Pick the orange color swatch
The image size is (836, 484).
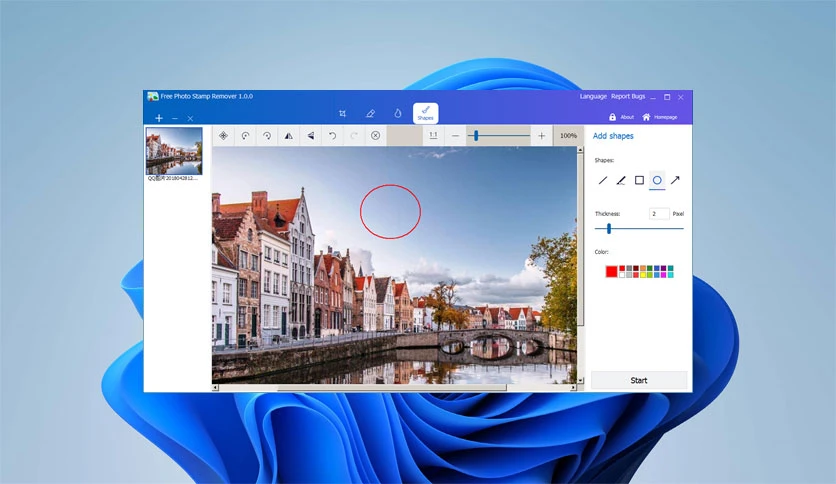pyautogui.click(x=643, y=268)
